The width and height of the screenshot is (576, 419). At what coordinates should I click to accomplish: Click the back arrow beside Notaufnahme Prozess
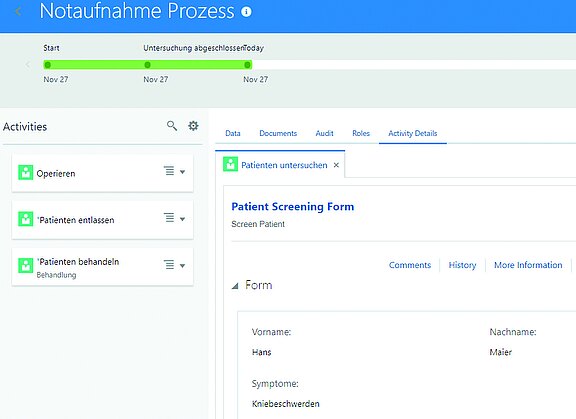pyautogui.click(x=18, y=11)
